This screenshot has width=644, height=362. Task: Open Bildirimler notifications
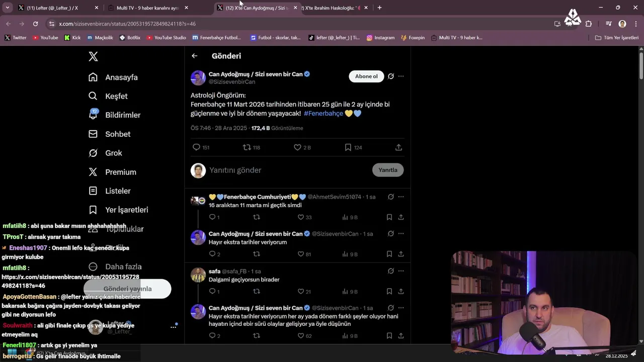[115, 115]
